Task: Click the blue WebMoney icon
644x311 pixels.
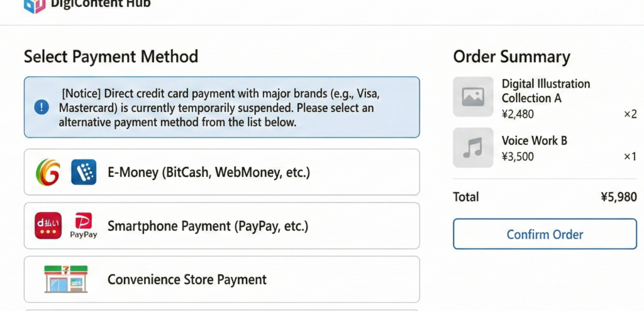Action: click(84, 172)
